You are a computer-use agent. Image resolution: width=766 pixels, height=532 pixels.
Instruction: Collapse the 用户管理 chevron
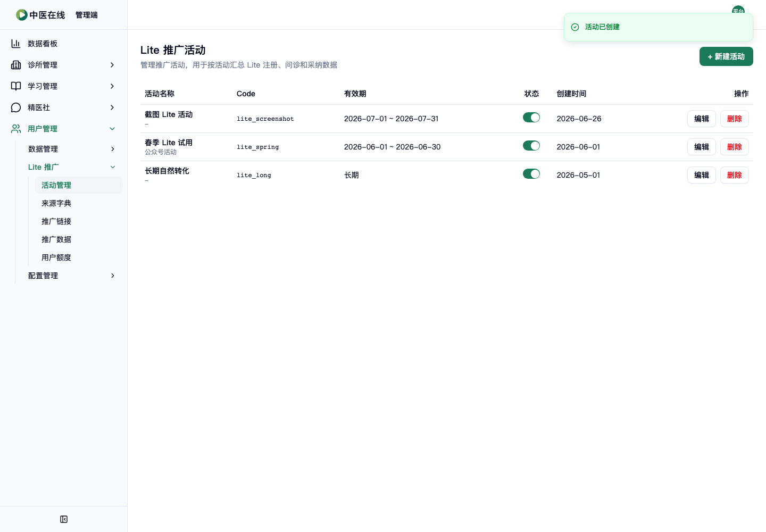[112, 129]
